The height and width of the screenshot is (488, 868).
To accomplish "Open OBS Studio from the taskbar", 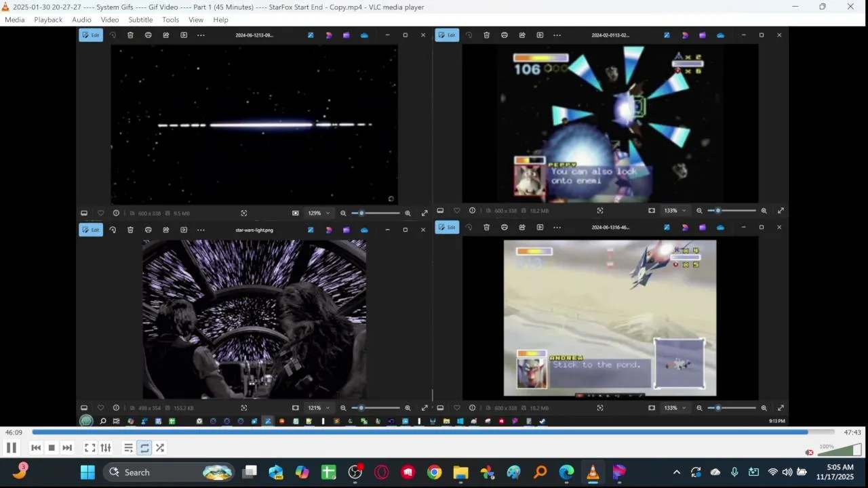I will tap(355, 472).
